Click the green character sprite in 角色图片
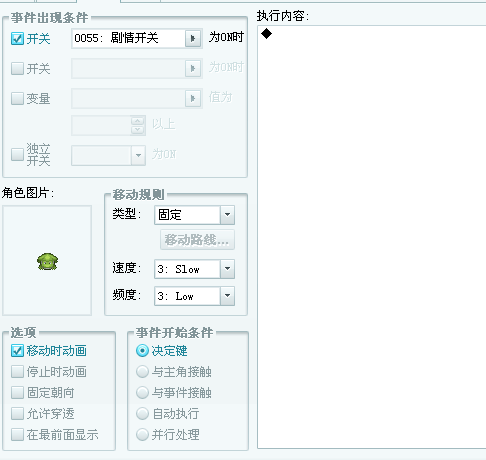Image resolution: width=486 pixels, height=460 pixels. [47, 262]
